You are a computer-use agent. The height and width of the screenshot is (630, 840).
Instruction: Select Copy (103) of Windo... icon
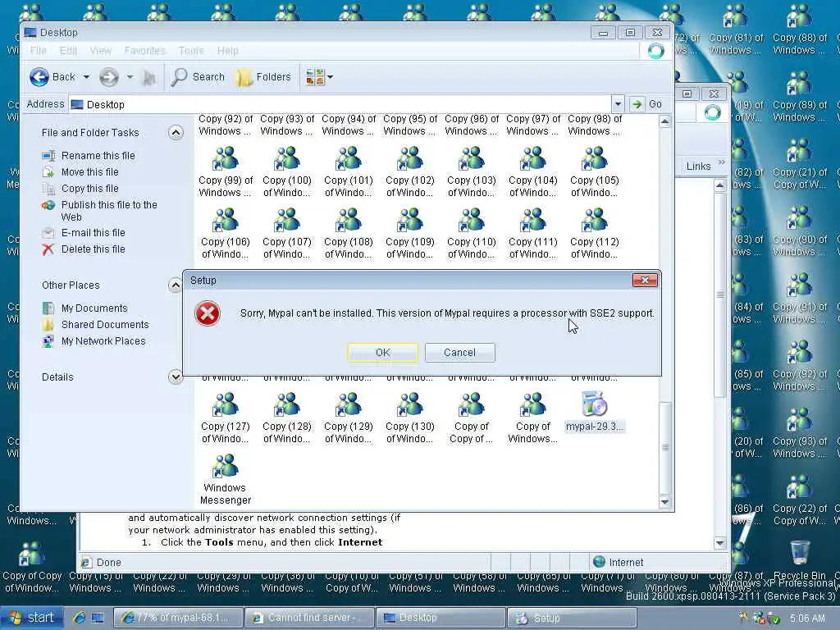[x=472, y=171]
